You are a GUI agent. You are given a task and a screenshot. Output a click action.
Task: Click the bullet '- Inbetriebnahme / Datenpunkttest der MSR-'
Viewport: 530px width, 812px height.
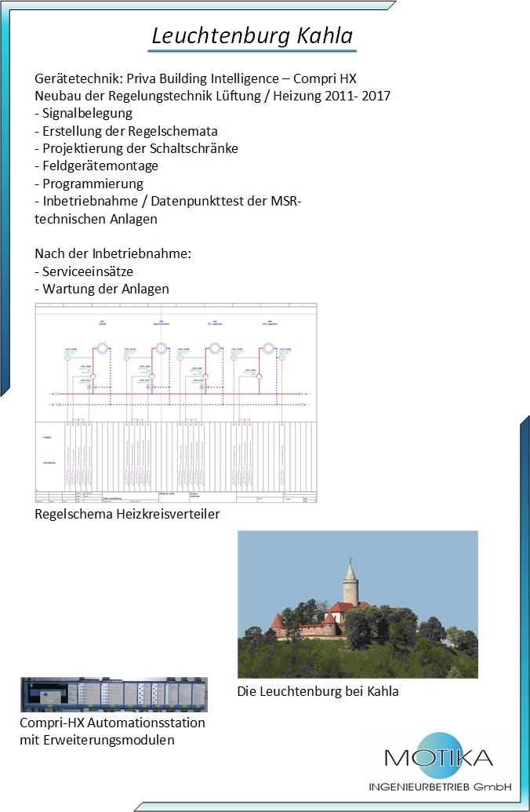click(169, 201)
